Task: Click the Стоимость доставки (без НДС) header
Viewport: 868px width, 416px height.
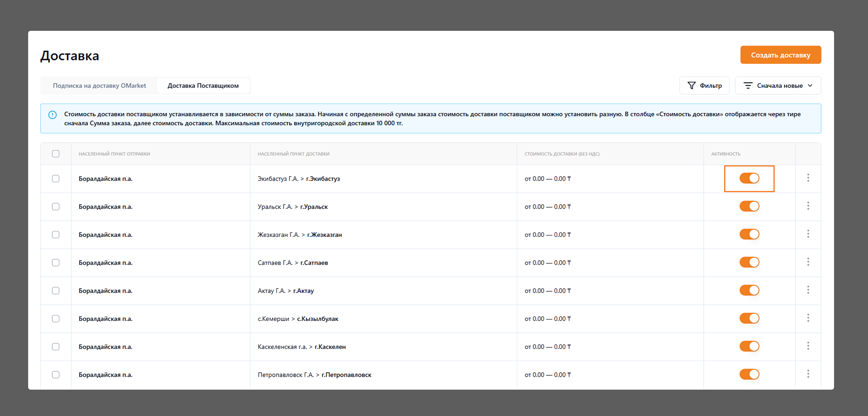Action: 562,154
